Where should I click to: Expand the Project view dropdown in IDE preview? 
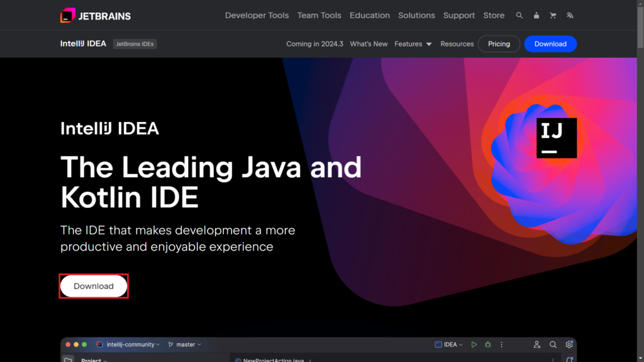pos(94,359)
